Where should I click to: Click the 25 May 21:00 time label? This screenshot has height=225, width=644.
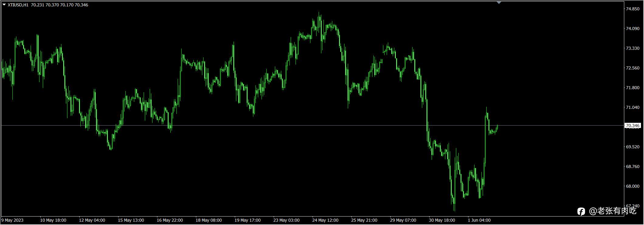point(364,220)
